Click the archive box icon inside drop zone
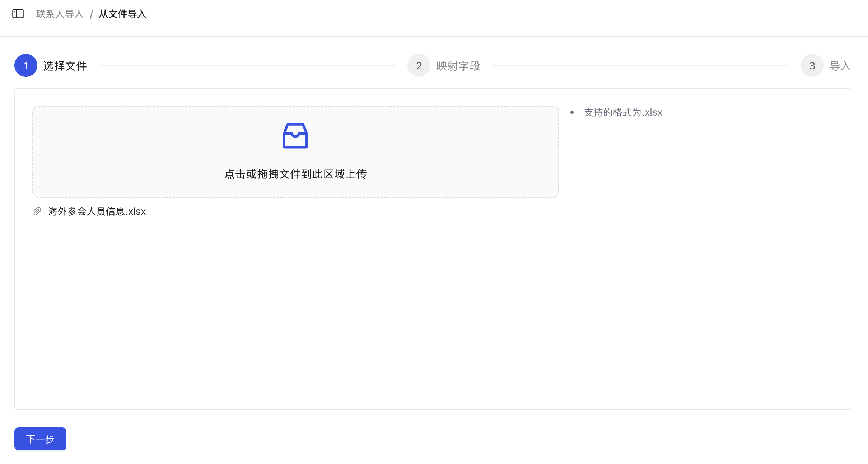 (x=295, y=136)
